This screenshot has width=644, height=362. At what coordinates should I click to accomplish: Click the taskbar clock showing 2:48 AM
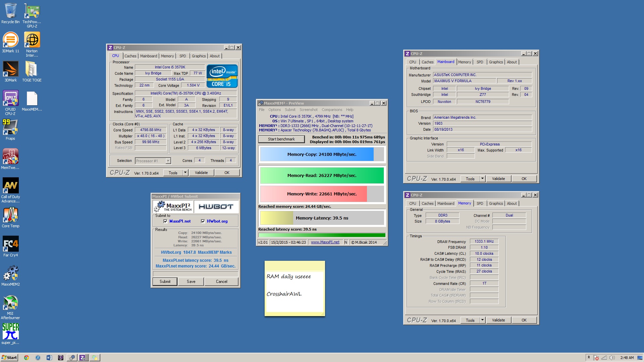pos(627,358)
